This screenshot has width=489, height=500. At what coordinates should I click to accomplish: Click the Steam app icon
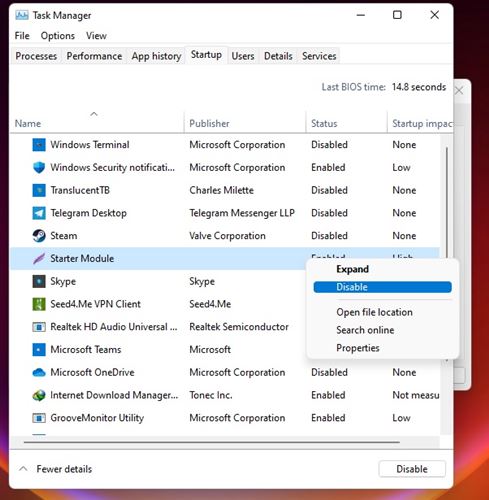click(39, 236)
